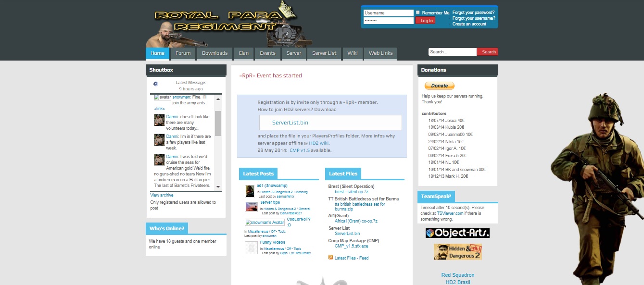Open the Server List navigation tab
Image resolution: width=644 pixels, height=285 pixels.
[324, 53]
